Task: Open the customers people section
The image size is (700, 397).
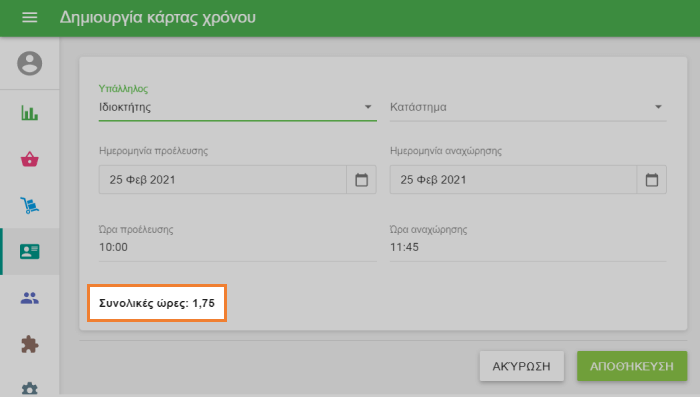Action: (x=29, y=298)
